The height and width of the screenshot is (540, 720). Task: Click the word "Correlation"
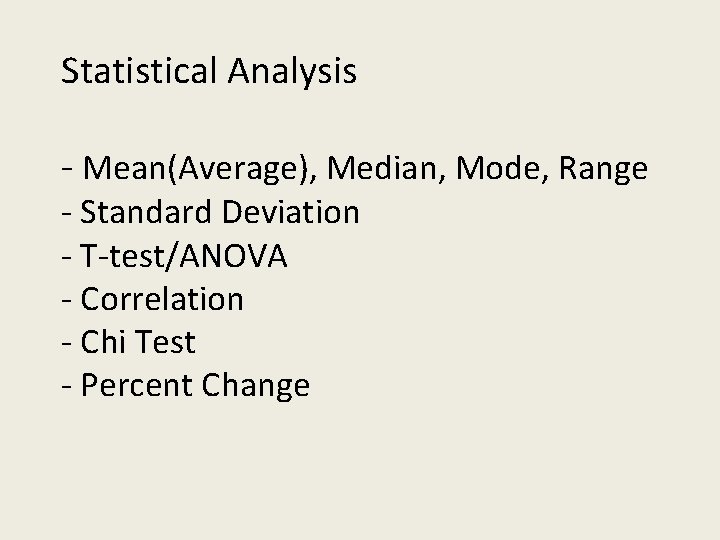click(x=162, y=299)
